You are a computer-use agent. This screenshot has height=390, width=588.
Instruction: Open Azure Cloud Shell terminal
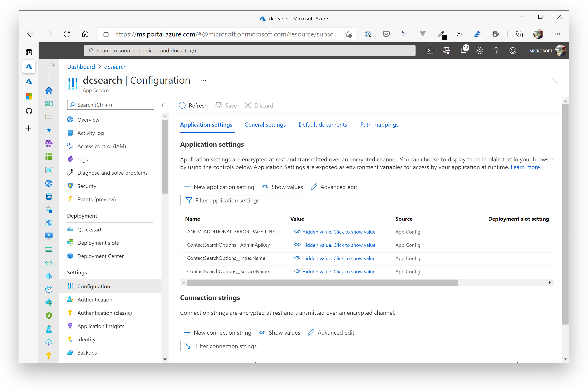pyautogui.click(x=430, y=51)
